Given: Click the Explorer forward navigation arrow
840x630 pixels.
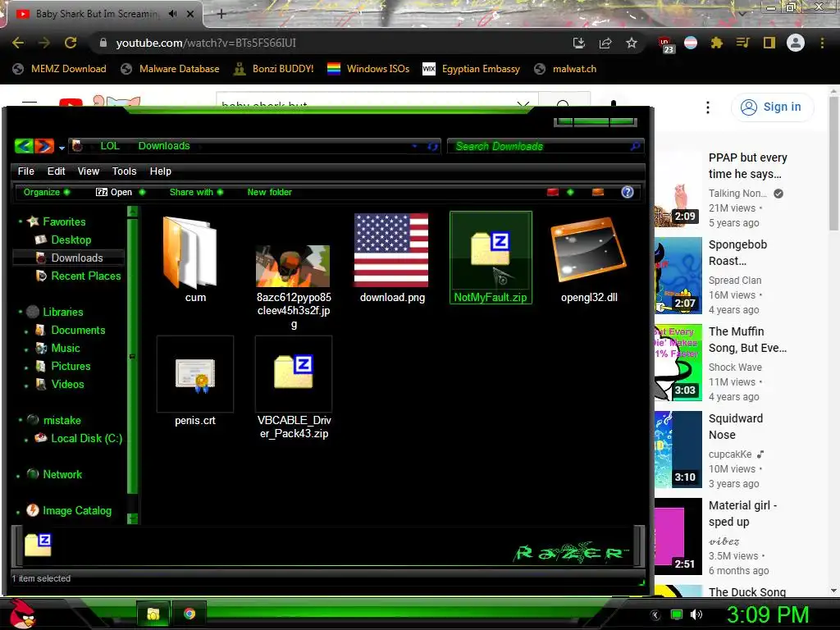Looking at the screenshot, I should (x=44, y=146).
